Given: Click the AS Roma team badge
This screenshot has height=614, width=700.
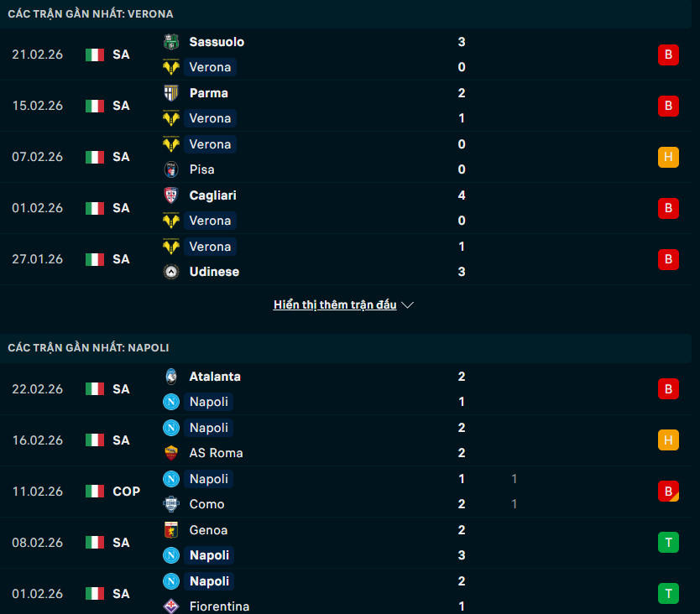Looking at the screenshot, I should click(x=171, y=453).
